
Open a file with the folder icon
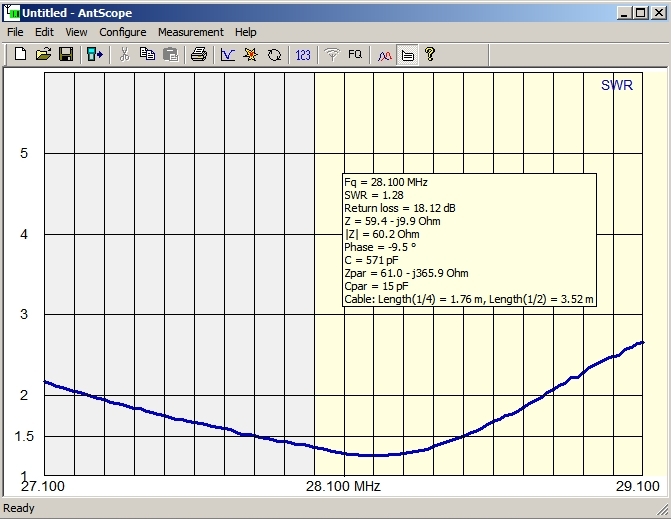(x=43, y=54)
